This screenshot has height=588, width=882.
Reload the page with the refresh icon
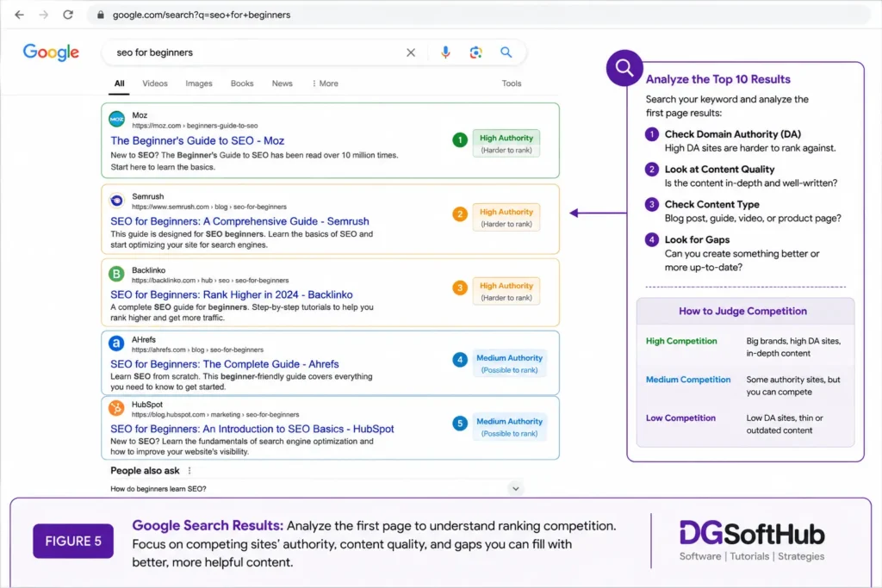(68, 15)
